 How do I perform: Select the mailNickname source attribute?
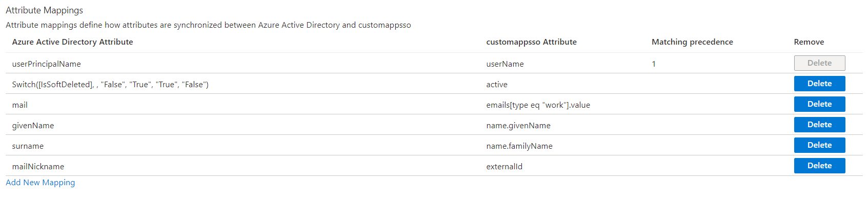click(x=38, y=167)
